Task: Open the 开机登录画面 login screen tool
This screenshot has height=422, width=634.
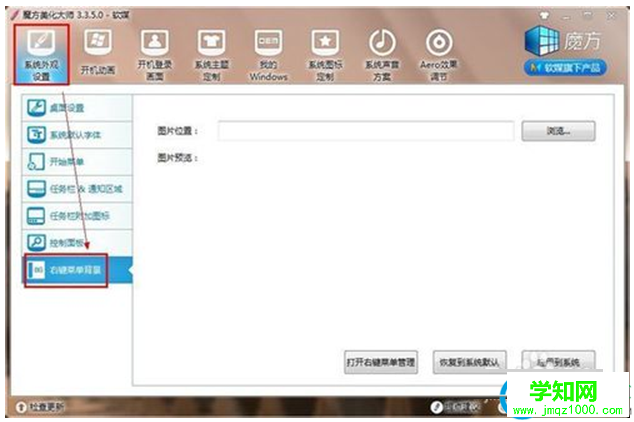Action: click(x=155, y=55)
